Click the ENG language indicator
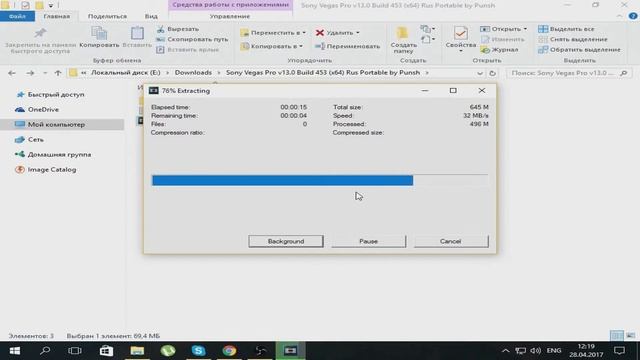The width and height of the screenshot is (640, 360). tap(554, 351)
